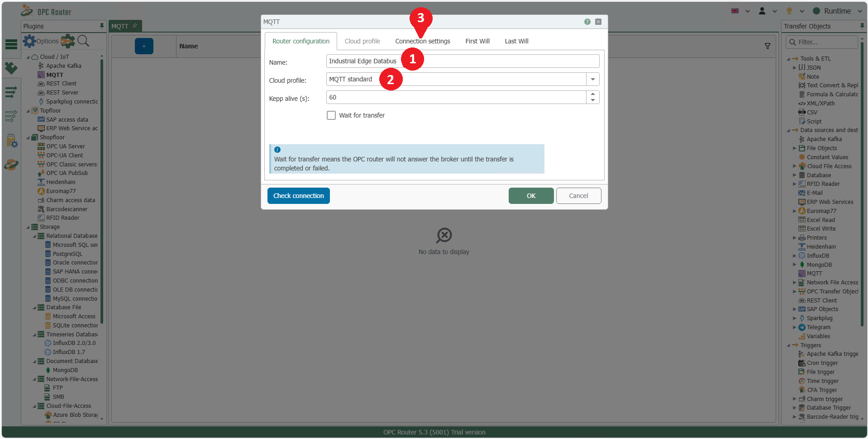Viewport: 868px width, 439px height.
Task: Open the Runtime dropdown arrow
Action: [859, 11]
